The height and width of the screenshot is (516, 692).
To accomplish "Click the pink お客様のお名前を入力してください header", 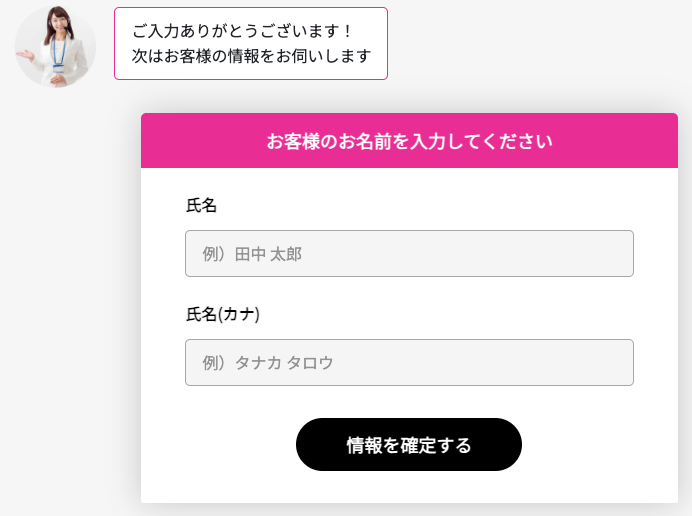I will click(x=409, y=141).
